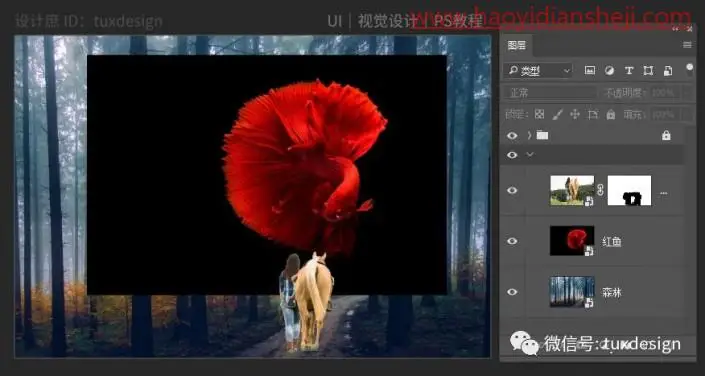Click the palomino horse on the canvas
The image size is (705, 376).
(x=313, y=301)
